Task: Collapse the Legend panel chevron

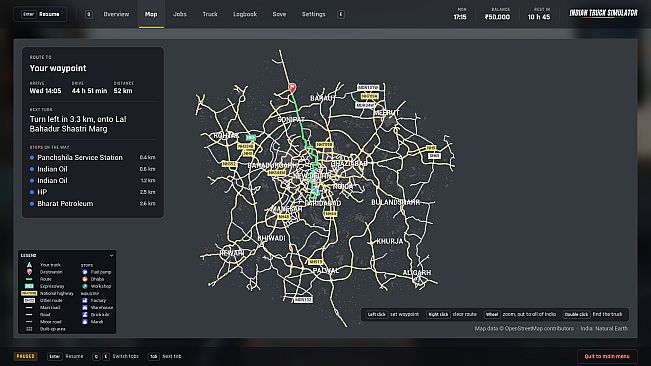Action: pos(111,256)
